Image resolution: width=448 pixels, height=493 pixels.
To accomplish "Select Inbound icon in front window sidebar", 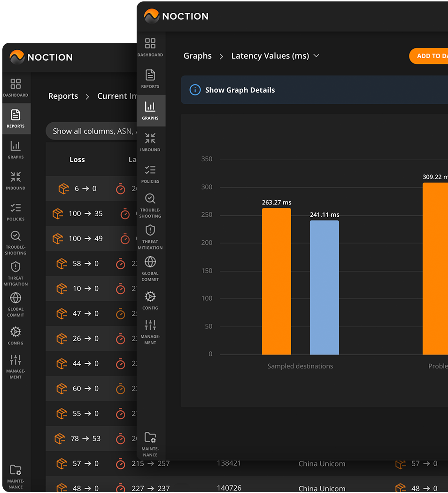I will tap(150, 142).
